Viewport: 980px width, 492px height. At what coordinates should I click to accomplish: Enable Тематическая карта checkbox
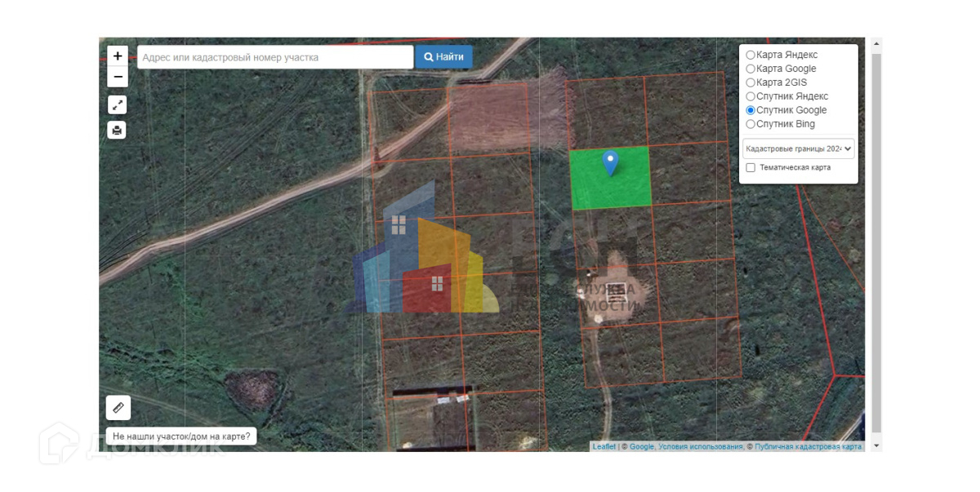point(751,167)
